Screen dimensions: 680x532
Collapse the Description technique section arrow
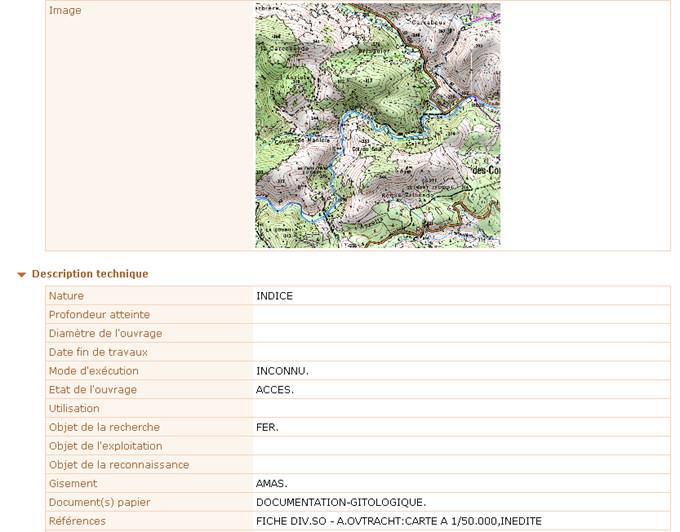[22, 274]
